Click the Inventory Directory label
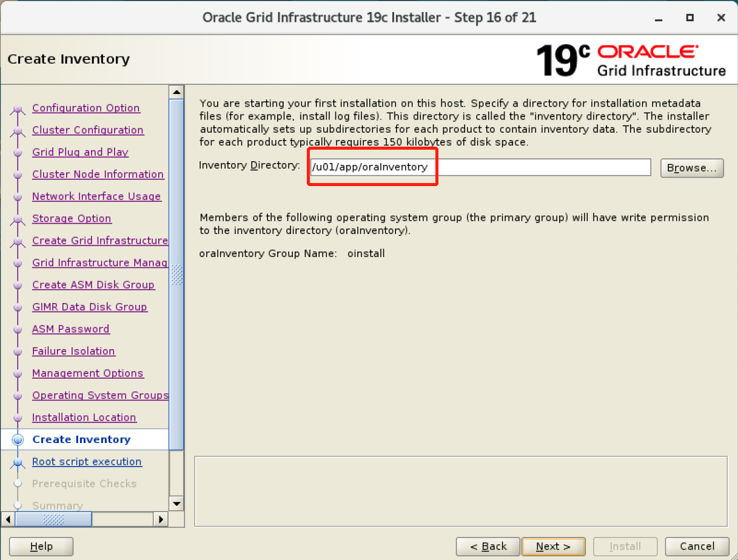 coord(250,165)
